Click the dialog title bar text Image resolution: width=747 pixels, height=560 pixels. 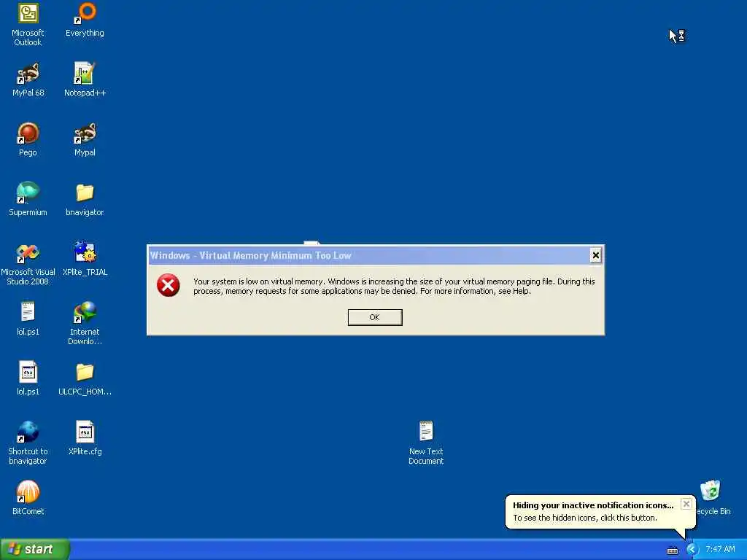pos(251,256)
